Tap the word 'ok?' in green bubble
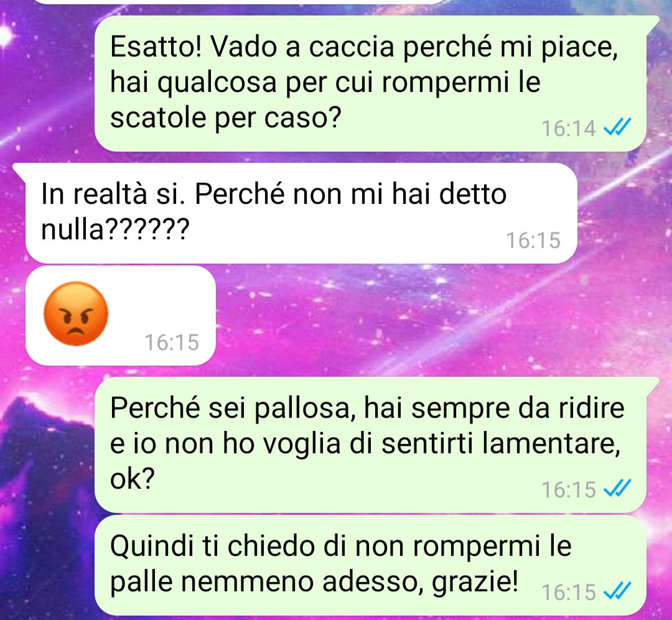This screenshot has height=620, width=672. pos(132,478)
